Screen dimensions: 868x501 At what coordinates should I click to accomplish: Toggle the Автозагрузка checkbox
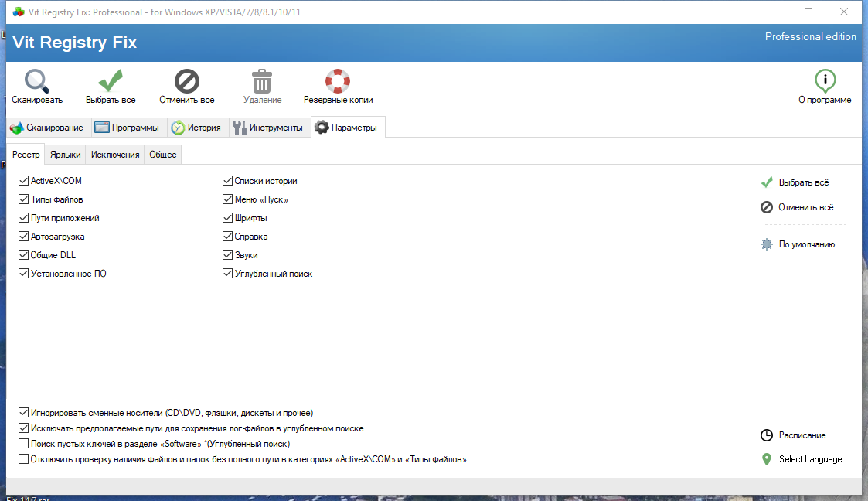(23, 237)
